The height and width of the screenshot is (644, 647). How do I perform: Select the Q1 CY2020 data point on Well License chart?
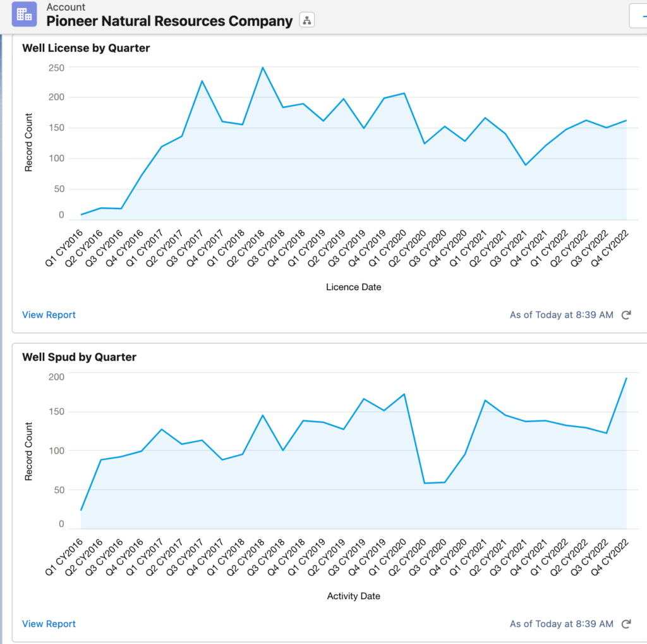click(404, 94)
